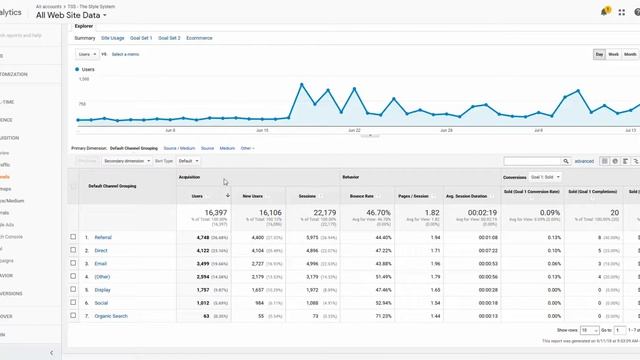The height and width of the screenshot is (360, 640).
Task: Open the Organic Search channel link
Action: 111,316
